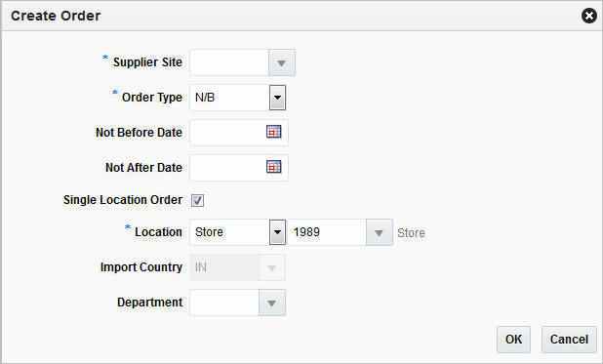This screenshot has height=364, width=603.
Task: Focus the Supplier Site input field
Action: coord(229,62)
